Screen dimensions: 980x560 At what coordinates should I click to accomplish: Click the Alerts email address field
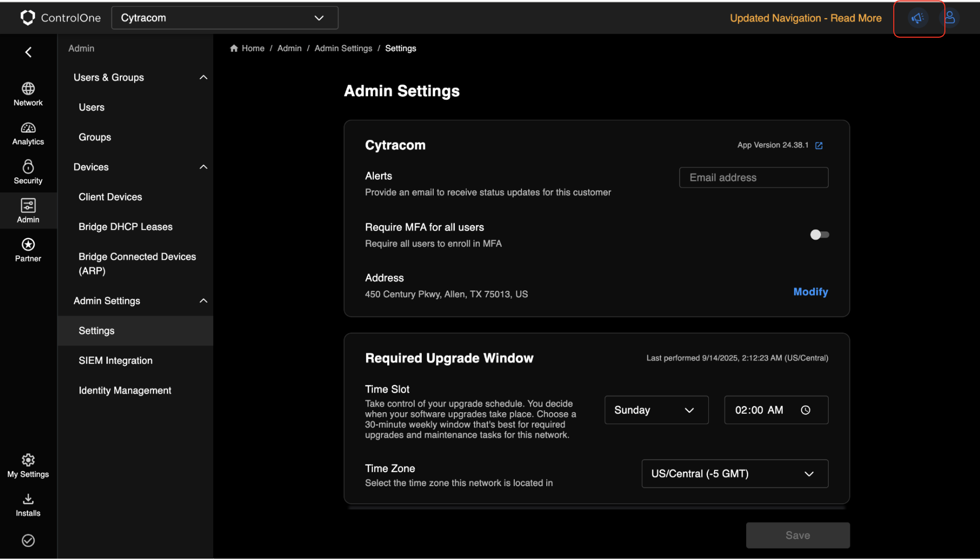coord(753,178)
